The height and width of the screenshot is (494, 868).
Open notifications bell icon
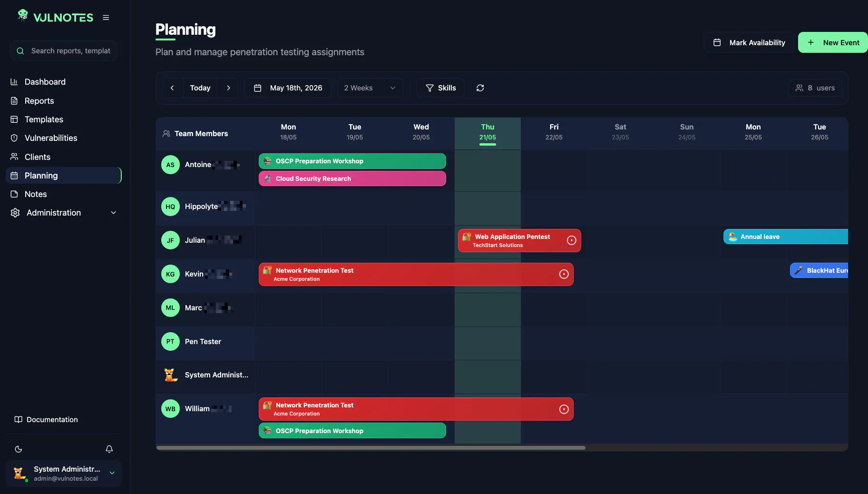(x=109, y=449)
